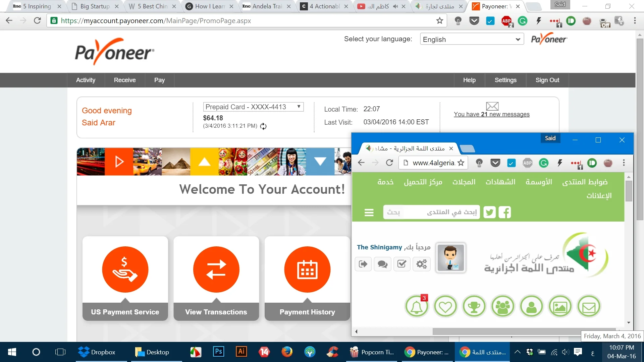Open the 21 new messages link
The width and height of the screenshot is (644, 362).
click(491, 114)
